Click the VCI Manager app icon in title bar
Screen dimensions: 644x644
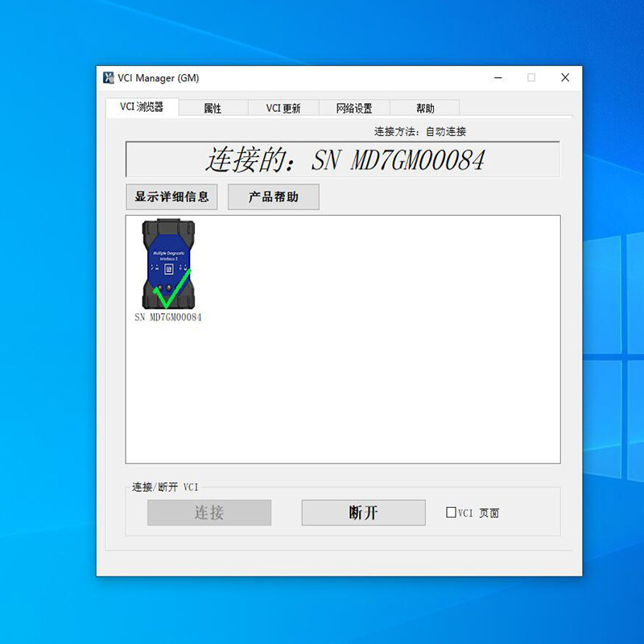click(109, 77)
